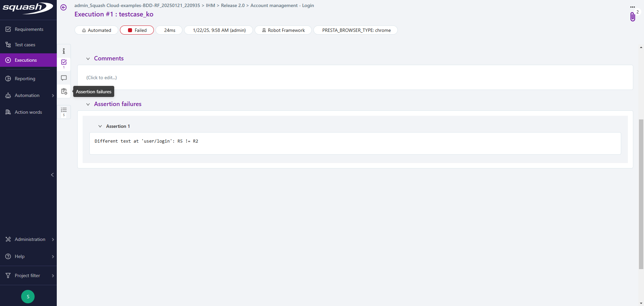Open the more options ellipsis menu
The image size is (644, 306).
pos(633,6)
